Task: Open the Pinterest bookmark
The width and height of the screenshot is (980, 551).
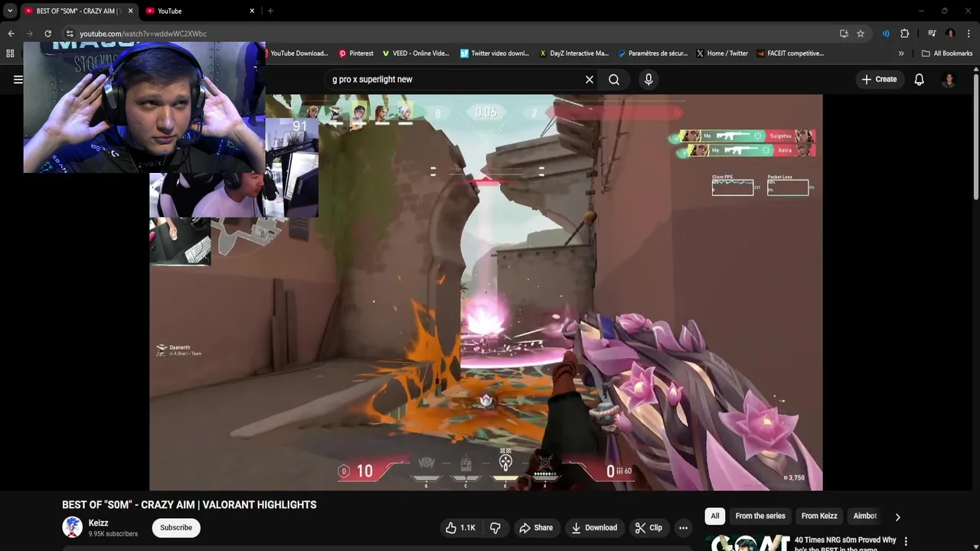Action: 356,54
